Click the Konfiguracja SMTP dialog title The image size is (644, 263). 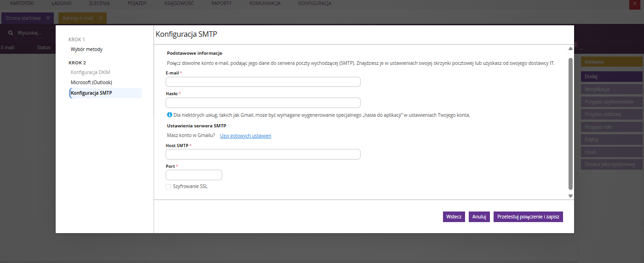pos(186,34)
